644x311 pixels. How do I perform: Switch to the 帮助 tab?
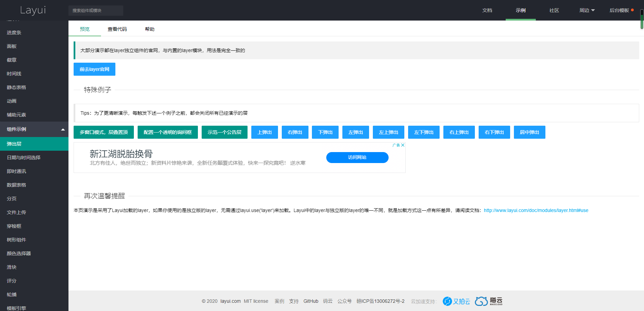150,29
